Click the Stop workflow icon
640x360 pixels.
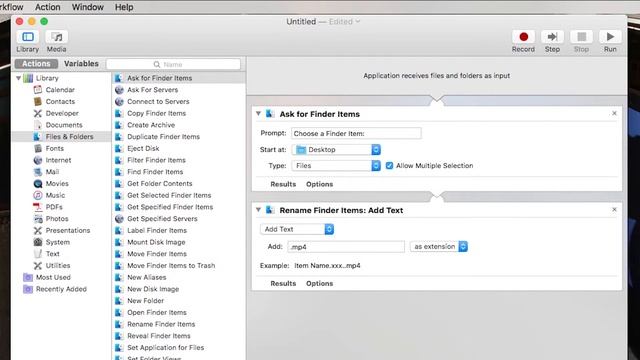(x=581, y=37)
